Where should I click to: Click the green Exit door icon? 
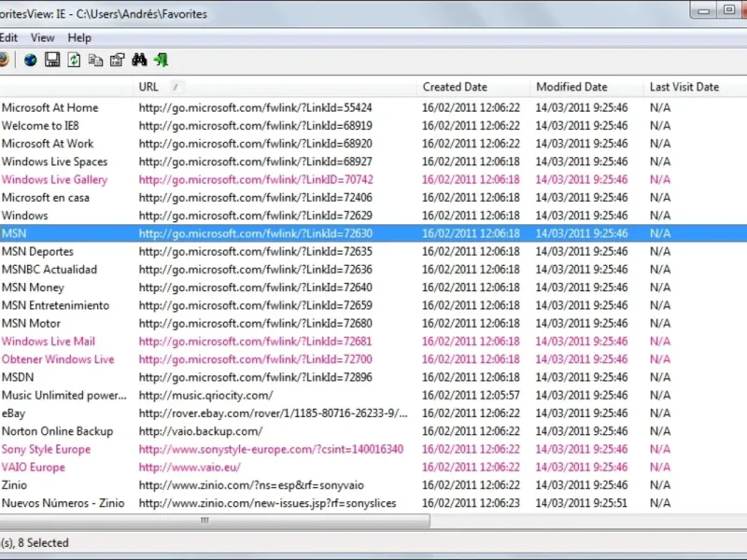tap(161, 60)
